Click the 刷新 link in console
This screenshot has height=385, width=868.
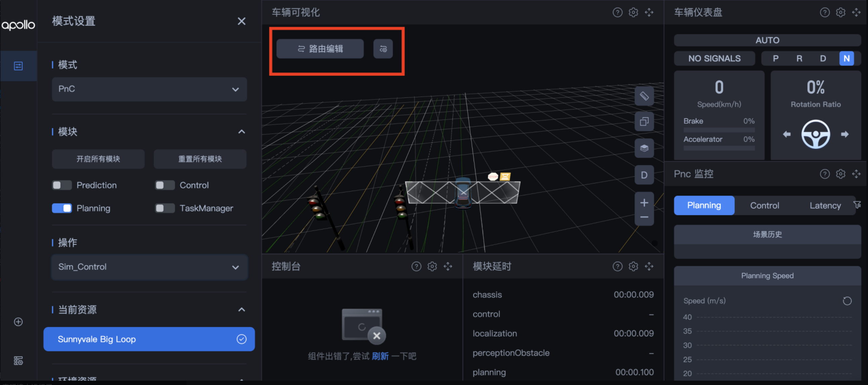pos(380,356)
